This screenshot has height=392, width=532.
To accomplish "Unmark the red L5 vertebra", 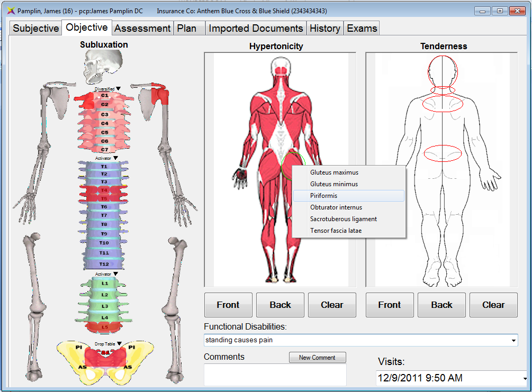I will (x=104, y=327).
